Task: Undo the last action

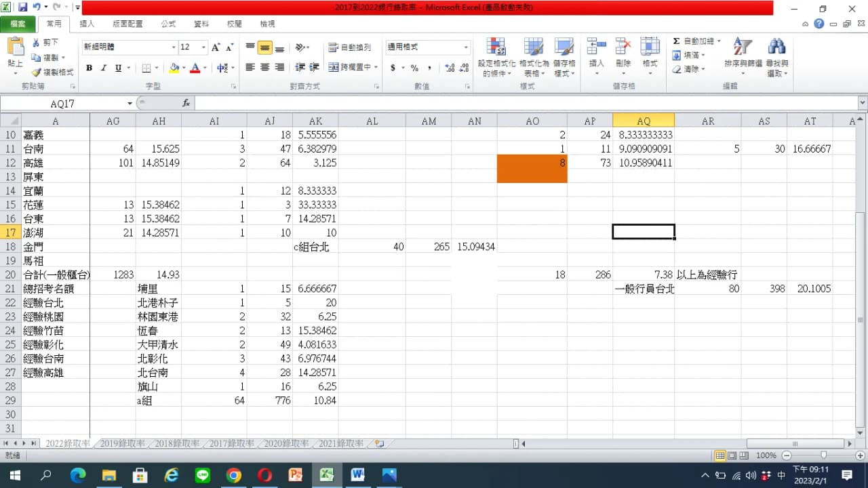Action: (x=36, y=8)
